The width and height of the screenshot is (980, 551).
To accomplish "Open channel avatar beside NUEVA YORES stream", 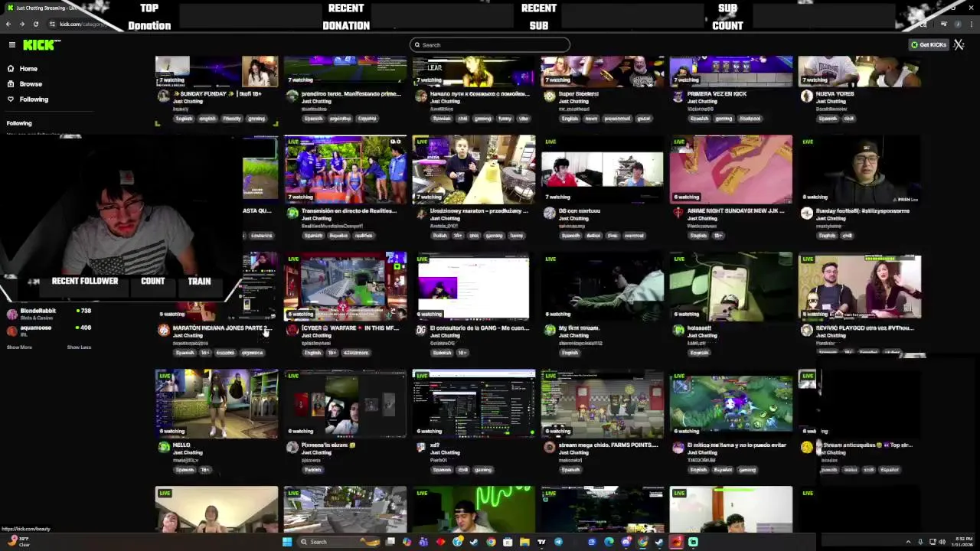I will [x=806, y=96].
